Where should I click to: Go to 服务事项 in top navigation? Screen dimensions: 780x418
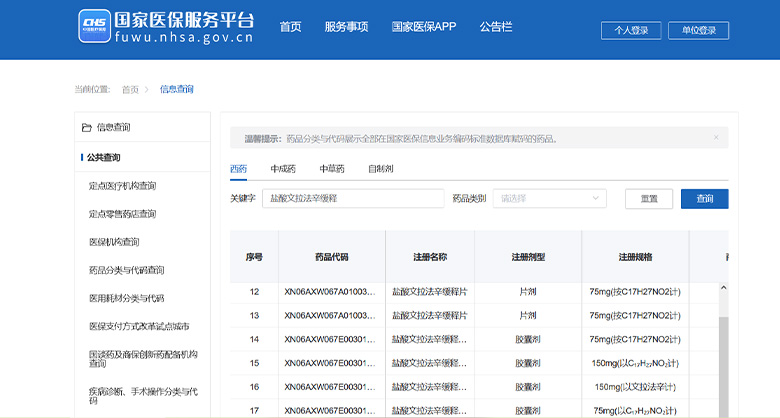(x=346, y=27)
